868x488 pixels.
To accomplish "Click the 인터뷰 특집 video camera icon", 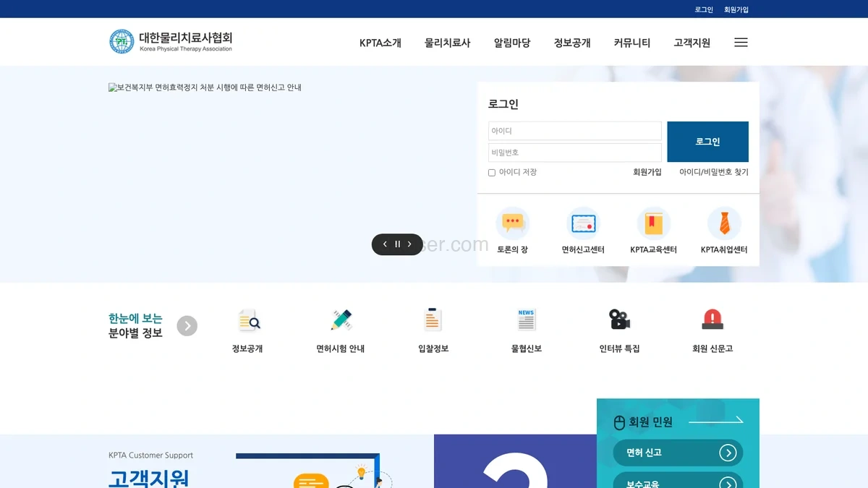I will click(x=619, y=320).
